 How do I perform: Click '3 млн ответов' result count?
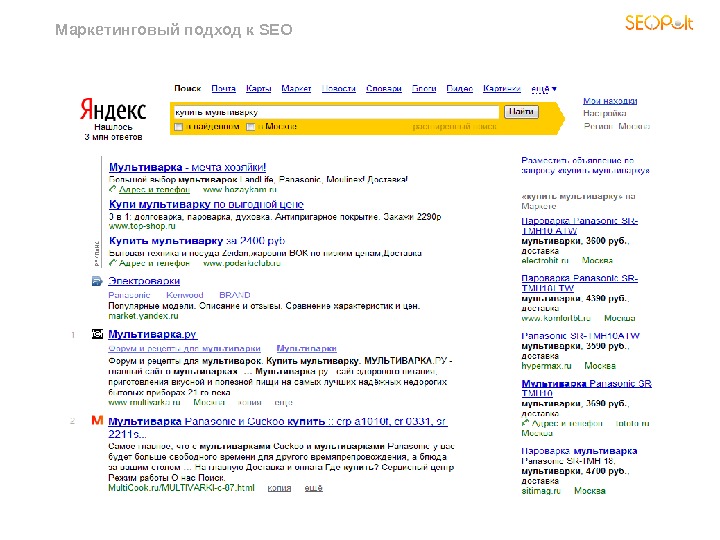113,137
